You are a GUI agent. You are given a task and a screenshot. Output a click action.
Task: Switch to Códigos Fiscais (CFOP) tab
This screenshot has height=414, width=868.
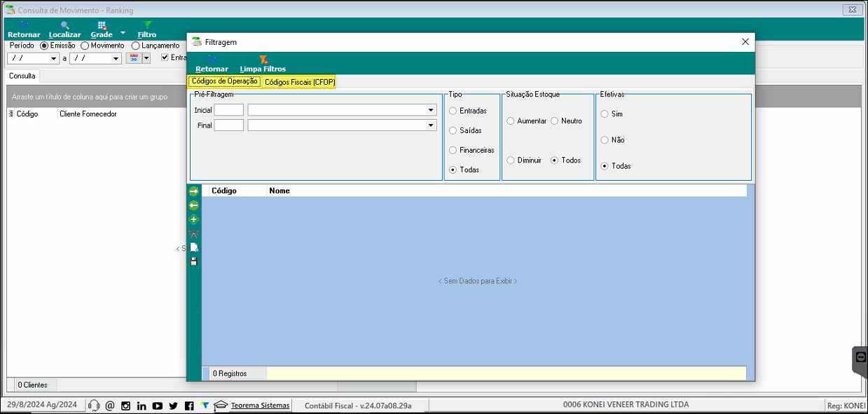click(300, 82)
